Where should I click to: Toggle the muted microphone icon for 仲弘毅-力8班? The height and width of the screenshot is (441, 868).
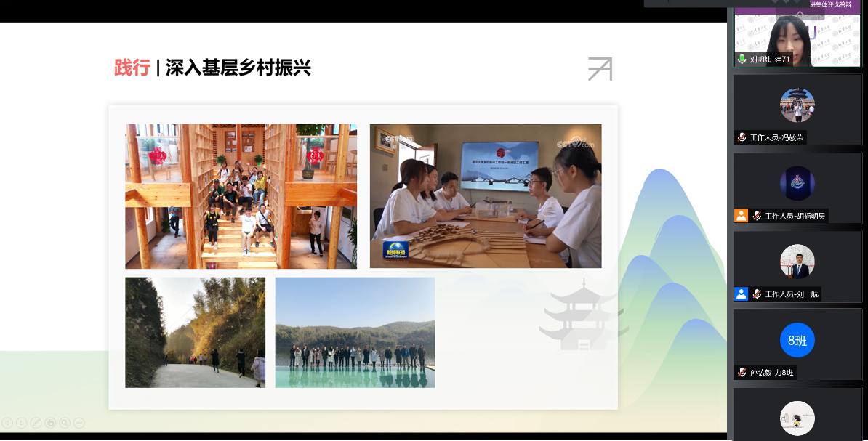(741, 372)
